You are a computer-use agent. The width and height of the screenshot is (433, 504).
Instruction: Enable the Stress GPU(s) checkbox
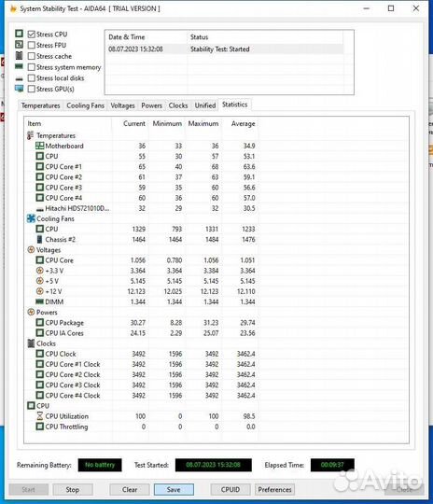[x=31, y=89]
